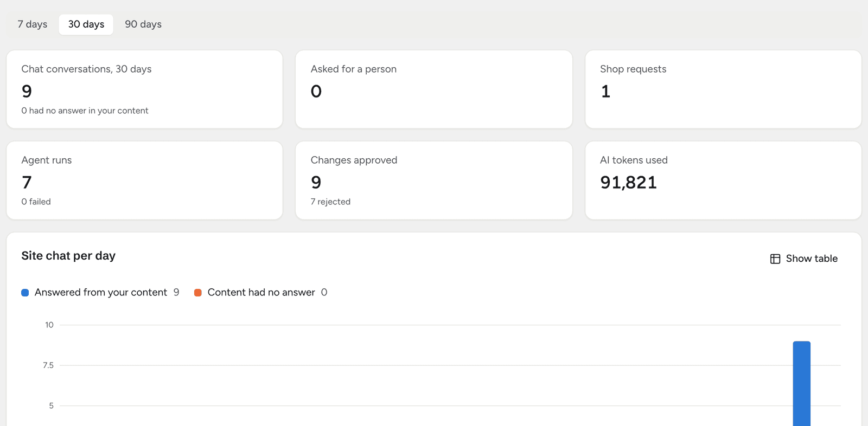Click the 7 rejected text

pos(330,202)
